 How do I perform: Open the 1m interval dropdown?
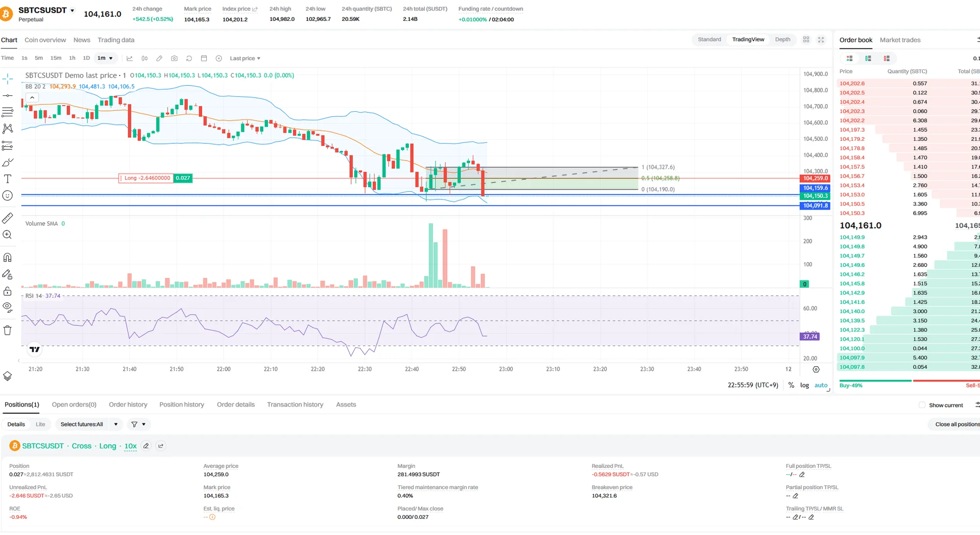105,58
